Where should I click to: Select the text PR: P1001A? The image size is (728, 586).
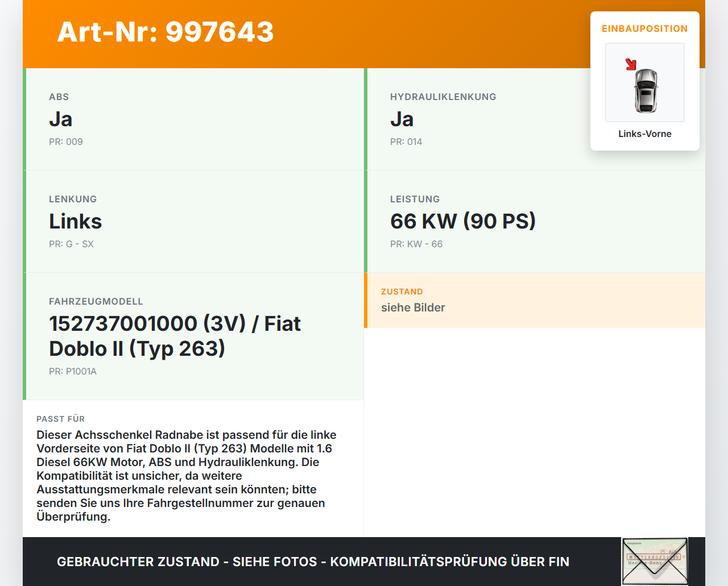point(73,371)
